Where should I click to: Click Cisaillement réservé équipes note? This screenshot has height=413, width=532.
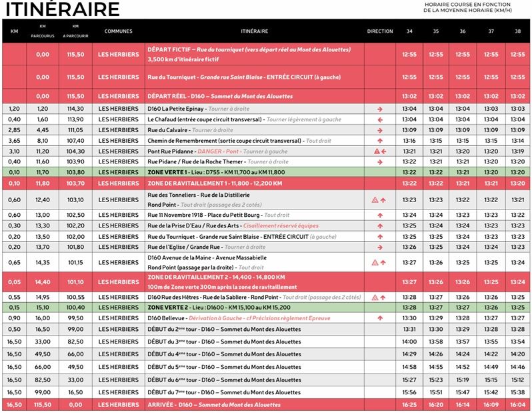coord(281,226)
